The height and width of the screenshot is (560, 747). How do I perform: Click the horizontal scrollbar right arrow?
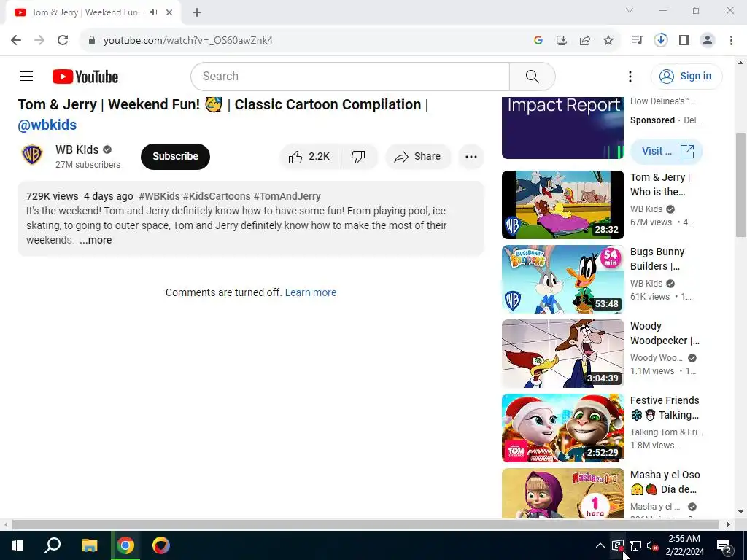[729, 524]
